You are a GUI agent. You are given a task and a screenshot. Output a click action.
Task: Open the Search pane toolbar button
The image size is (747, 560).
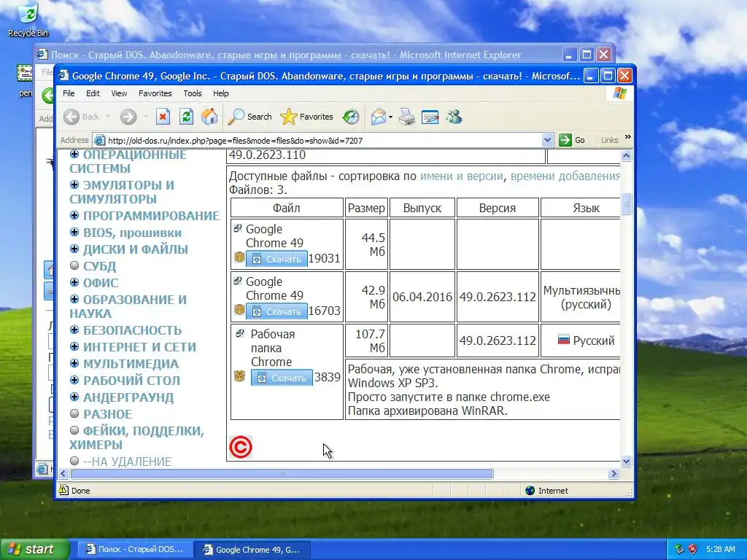point(249,117)
